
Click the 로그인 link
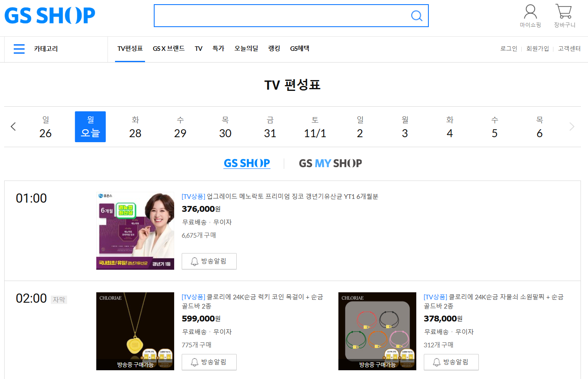pos(508,49)
